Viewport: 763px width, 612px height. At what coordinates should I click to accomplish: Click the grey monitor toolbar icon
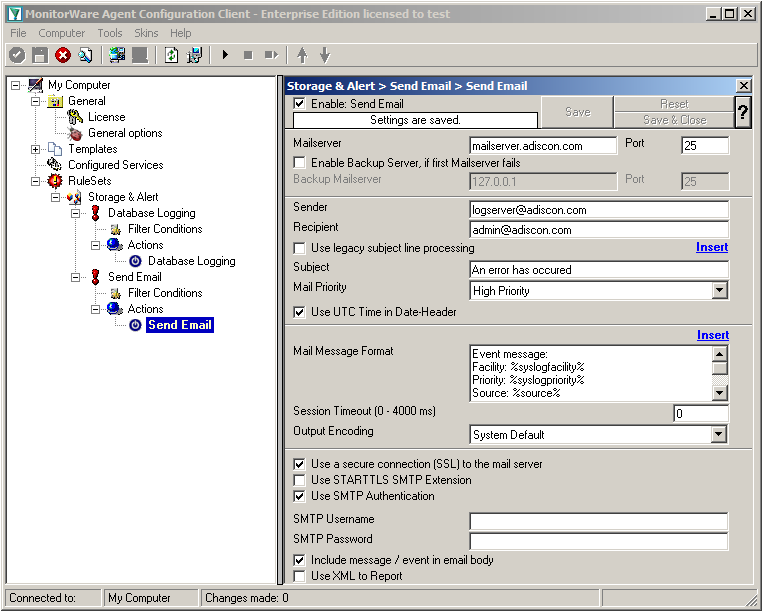(140, 55)
